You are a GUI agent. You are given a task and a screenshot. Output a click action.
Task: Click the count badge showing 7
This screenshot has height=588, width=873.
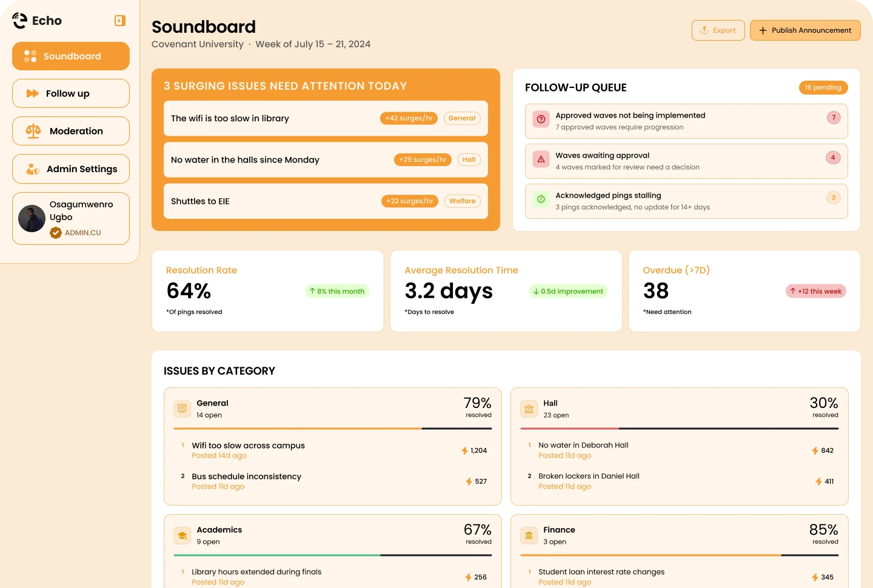point(834,118)
